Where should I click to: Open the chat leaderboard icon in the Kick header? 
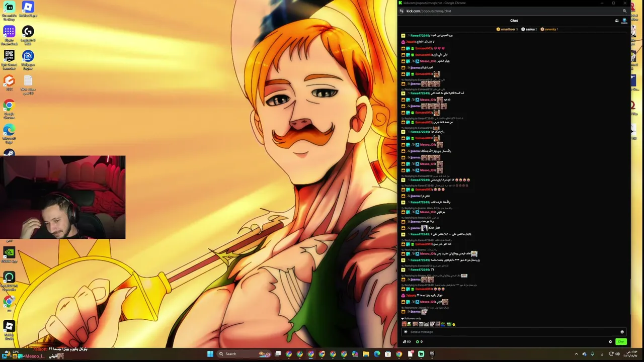617,21
